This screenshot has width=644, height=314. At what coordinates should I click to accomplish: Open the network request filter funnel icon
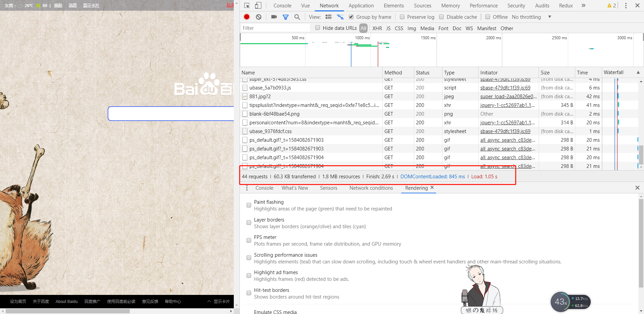[x=285, y=17]
